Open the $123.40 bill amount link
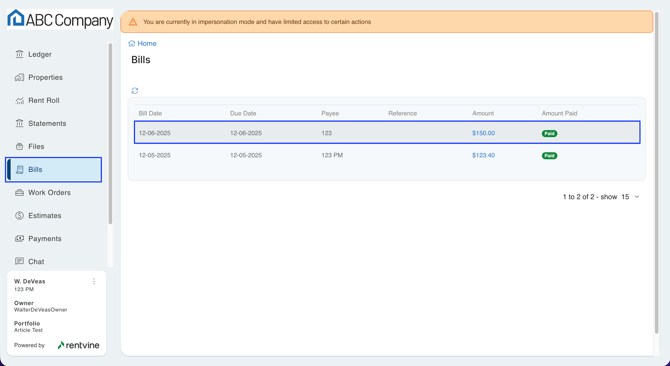The image size is (670, 366). (483, 155)
